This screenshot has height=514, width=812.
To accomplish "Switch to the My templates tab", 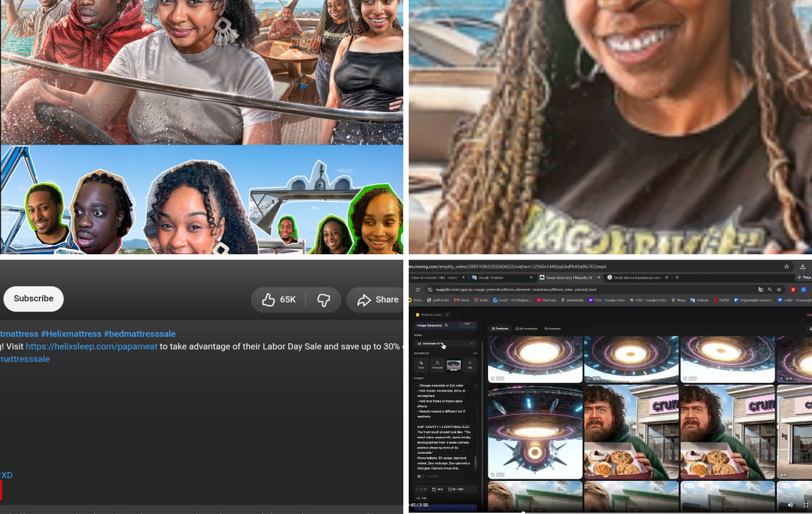I will point(526,329).
